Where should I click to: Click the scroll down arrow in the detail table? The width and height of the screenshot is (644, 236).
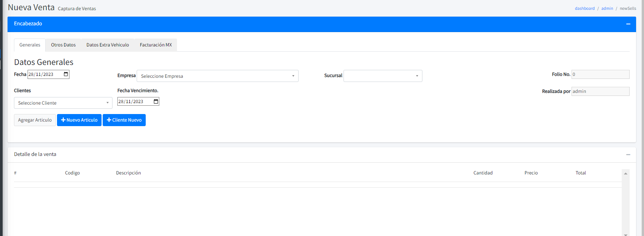(x=626, y=234)
